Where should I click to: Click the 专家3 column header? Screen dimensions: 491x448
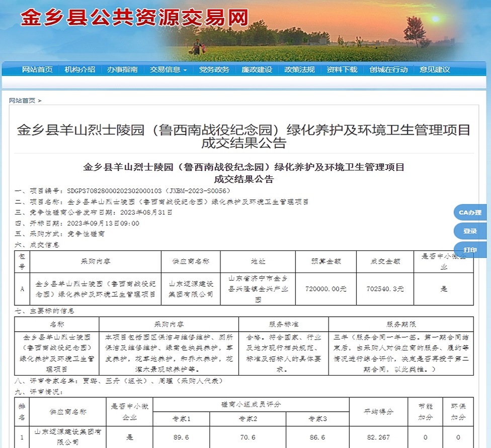tap(317, 419)
